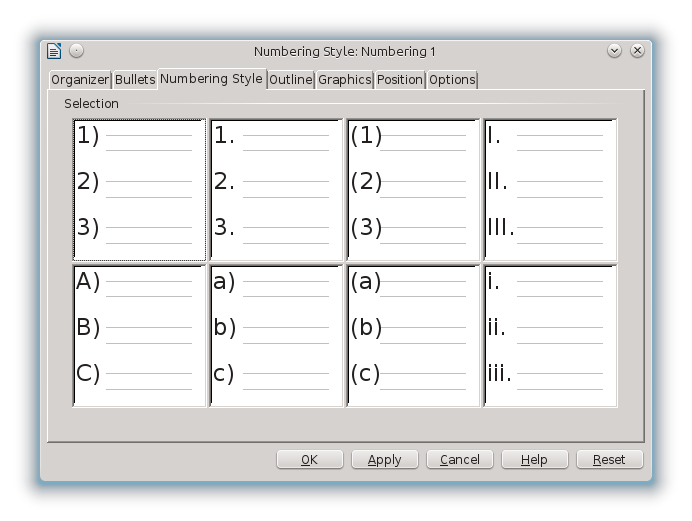Select lowercase Roman numeral i. ii. iii. style

point(550,336)
